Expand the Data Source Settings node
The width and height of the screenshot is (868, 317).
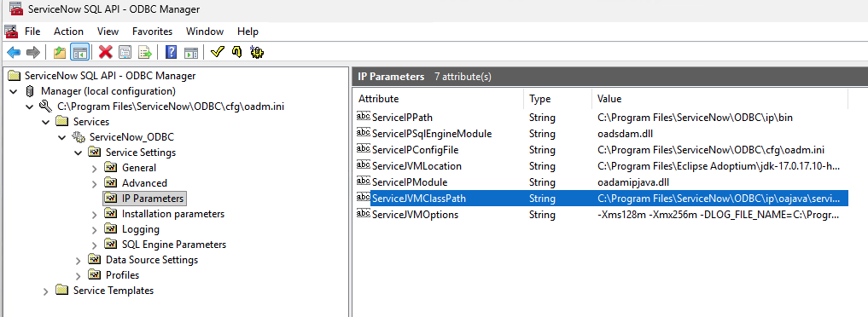[x=78, y=260]
